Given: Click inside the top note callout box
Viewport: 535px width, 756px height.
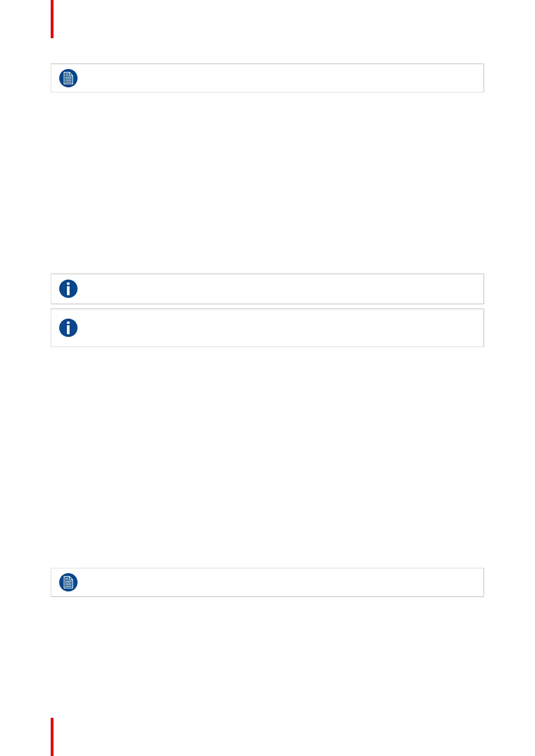Looking at the screenshot, I should (x=279, y=78).
